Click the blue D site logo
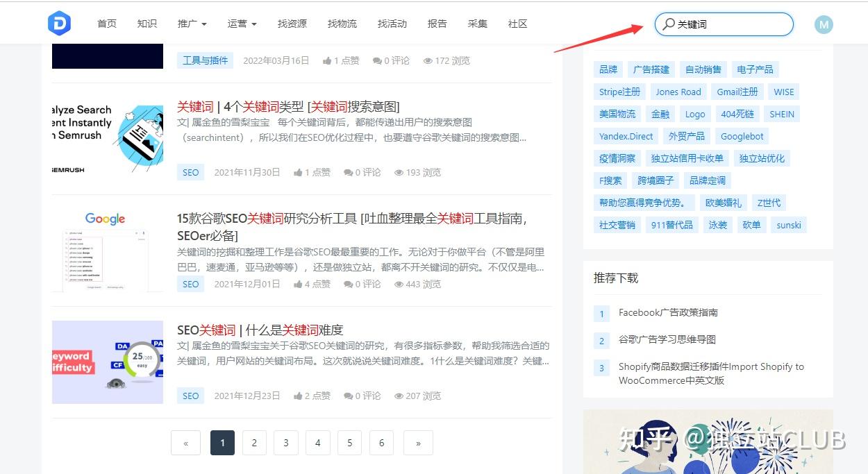 click(x=59, y=22)
